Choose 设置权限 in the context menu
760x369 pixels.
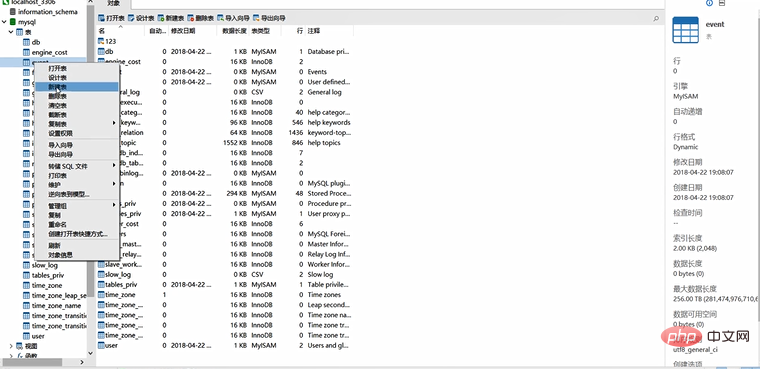coord(77,133)
